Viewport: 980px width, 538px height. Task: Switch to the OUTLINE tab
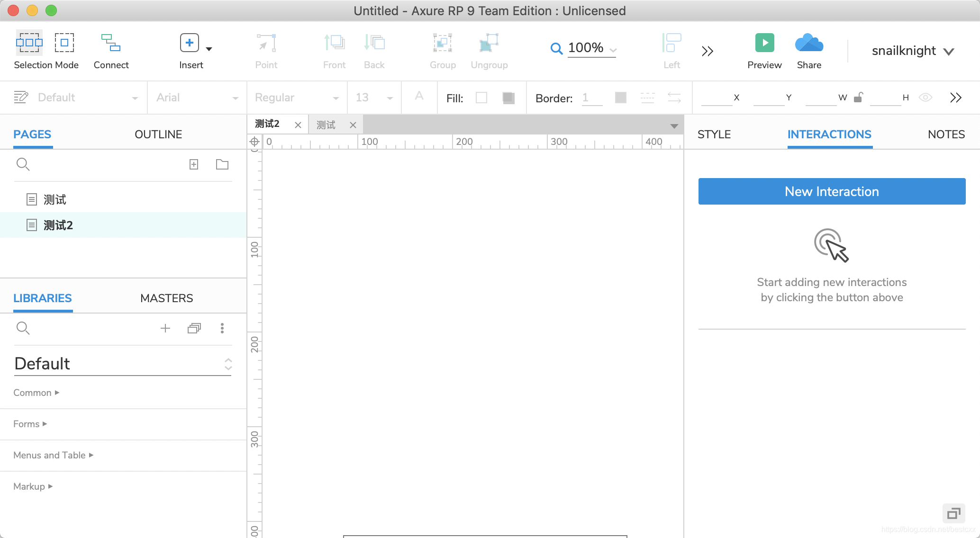(x=158, y=134)
